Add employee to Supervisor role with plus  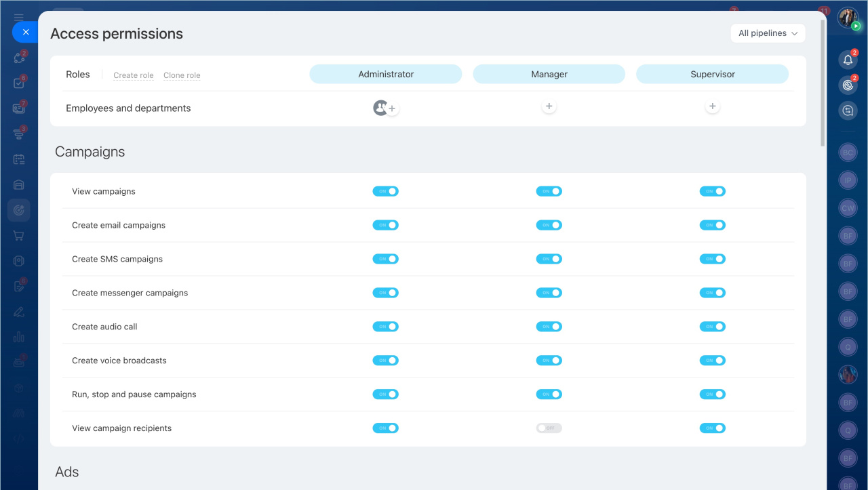(x=712, y=106)
